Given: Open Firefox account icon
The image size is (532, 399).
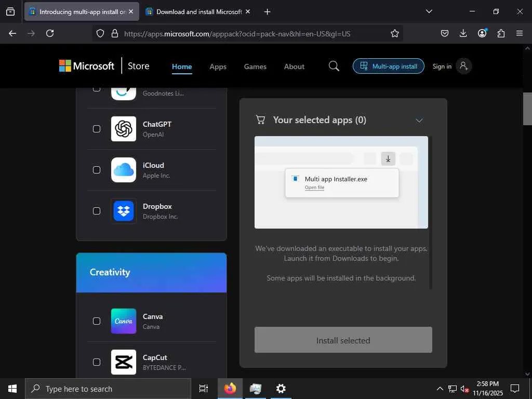Looking at the screenshot, I should (482, 33).
